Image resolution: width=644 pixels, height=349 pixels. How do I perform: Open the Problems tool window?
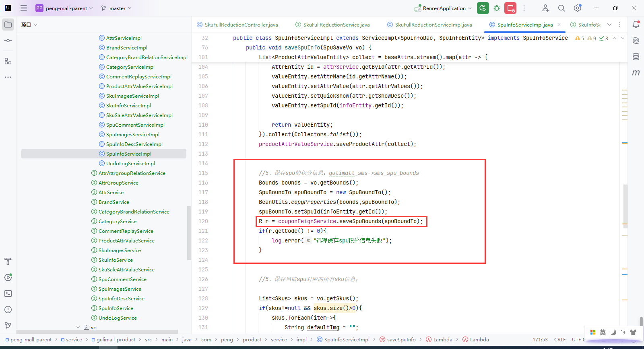pos(8,310)
